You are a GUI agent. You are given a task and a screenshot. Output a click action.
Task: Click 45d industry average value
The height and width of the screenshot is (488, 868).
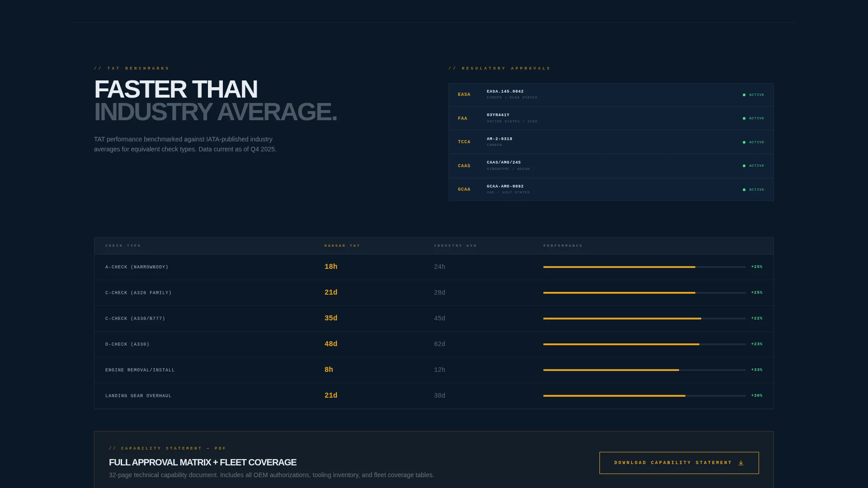click(x=439, y=319)
